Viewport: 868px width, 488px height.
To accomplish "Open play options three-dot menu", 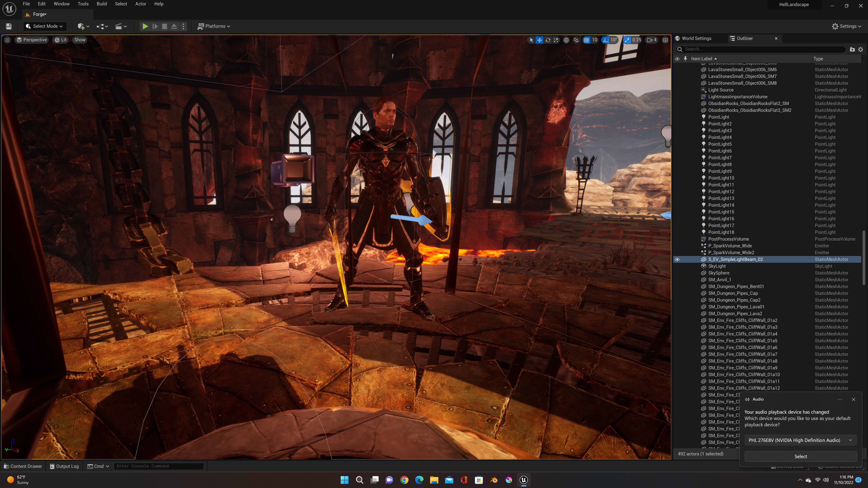I will coord(184,26).
